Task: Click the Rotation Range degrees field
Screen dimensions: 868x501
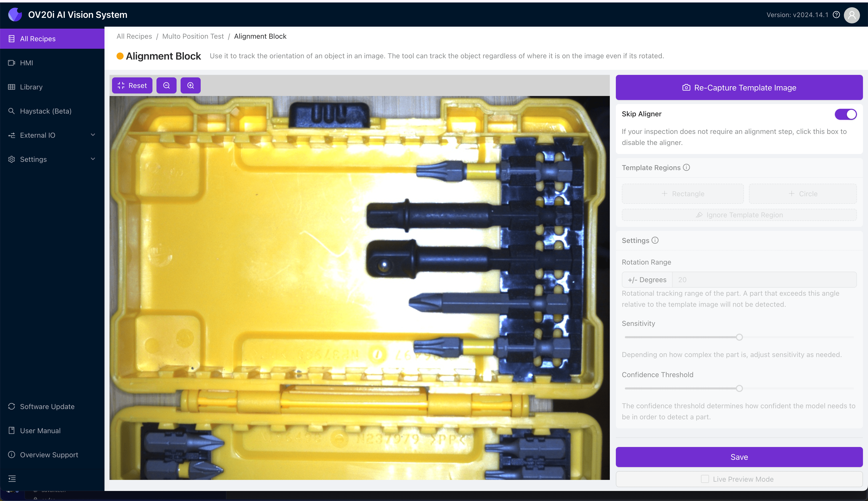Action: coord(764,280)
